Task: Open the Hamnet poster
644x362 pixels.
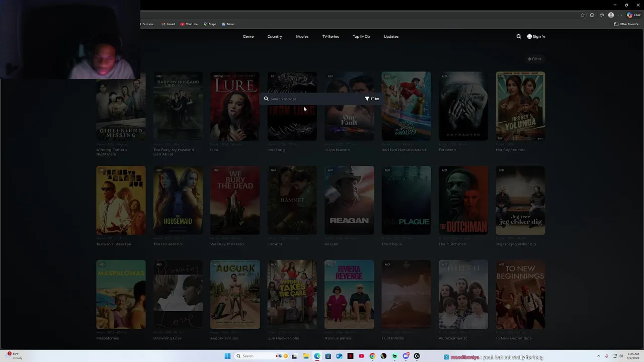Action: [x=292, y=200]
